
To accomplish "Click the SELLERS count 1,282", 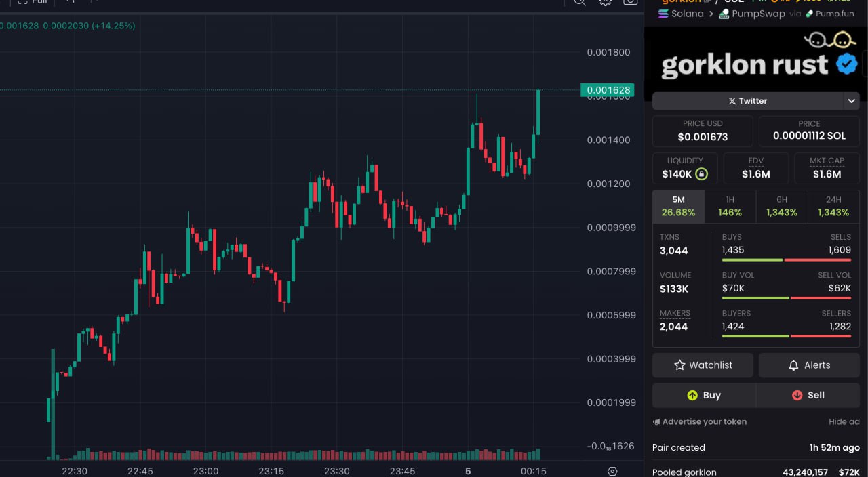I will click(x=840, y=326).
